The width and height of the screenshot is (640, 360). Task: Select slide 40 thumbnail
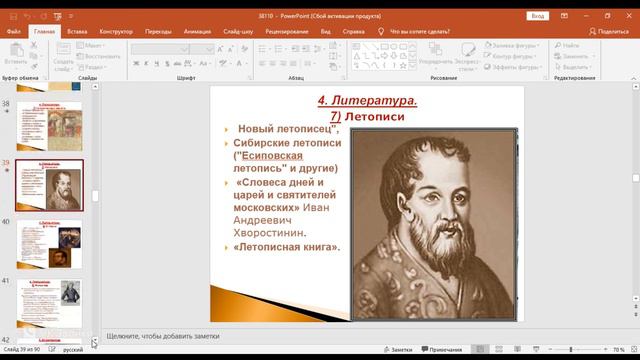[x=49, y=244]
